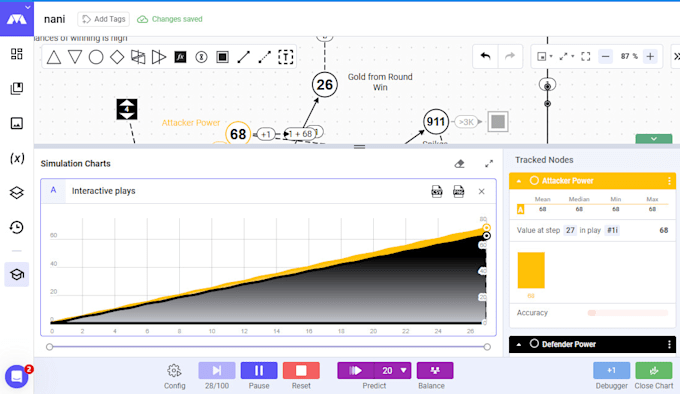Clear charts with the eraser icon
The height and width of the screenshot is (394, 680).
459,164
